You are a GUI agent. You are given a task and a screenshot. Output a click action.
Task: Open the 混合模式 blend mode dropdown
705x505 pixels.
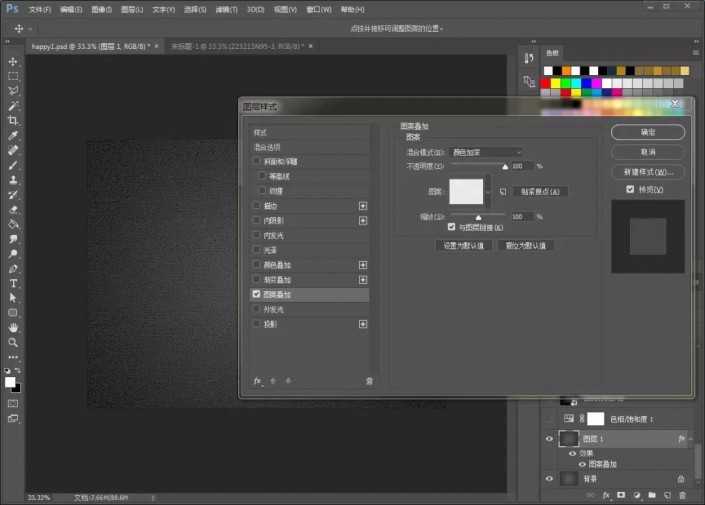(485, 152)
